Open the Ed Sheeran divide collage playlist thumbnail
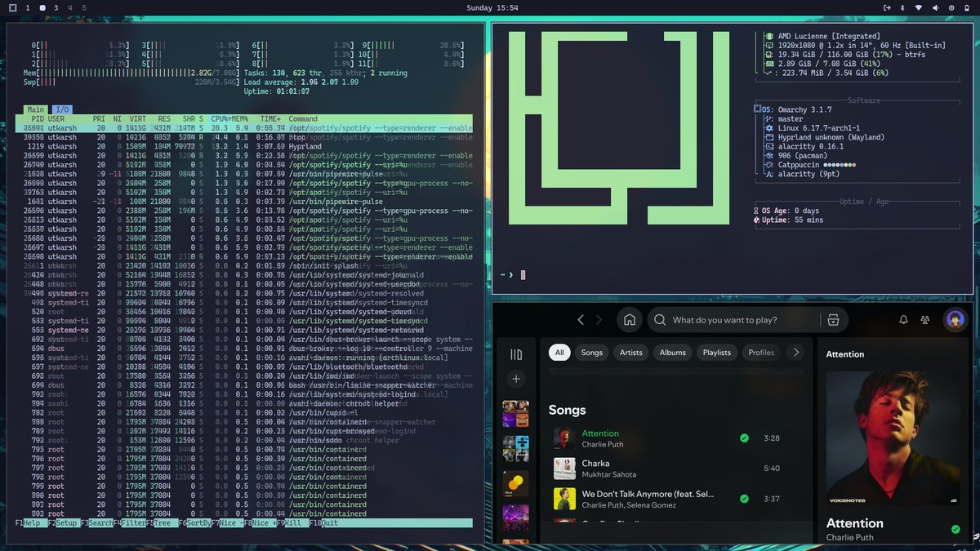This screenshot has width=980, height=551. coord(515,448)
